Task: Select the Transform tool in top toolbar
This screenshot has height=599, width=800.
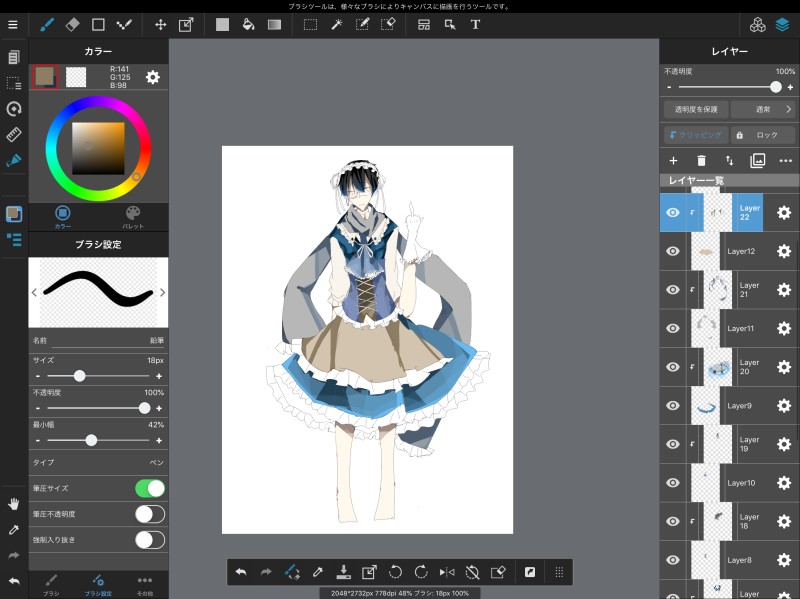Action: (x=186, y=24)
